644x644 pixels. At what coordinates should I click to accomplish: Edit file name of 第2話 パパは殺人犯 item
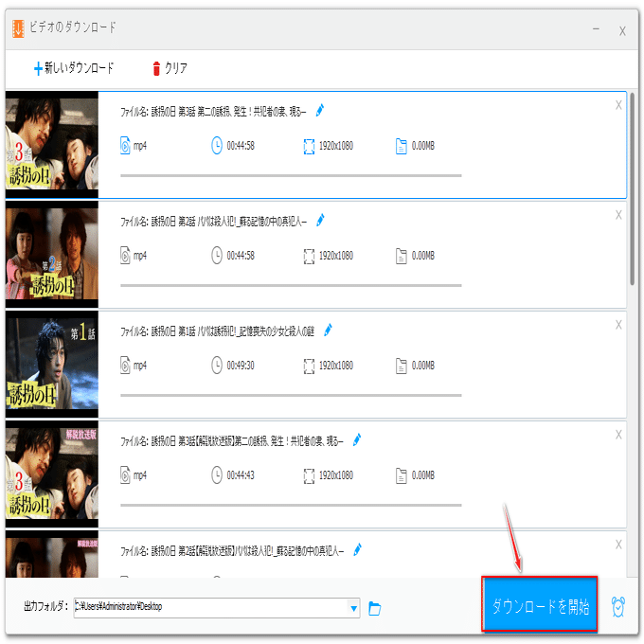click(x=320, y=220)
